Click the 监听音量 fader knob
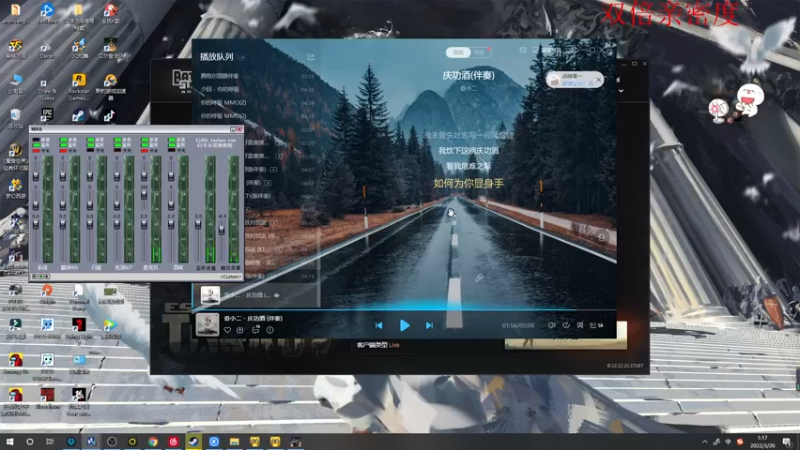This screenshot has height=450, width=800. point(198,224)
